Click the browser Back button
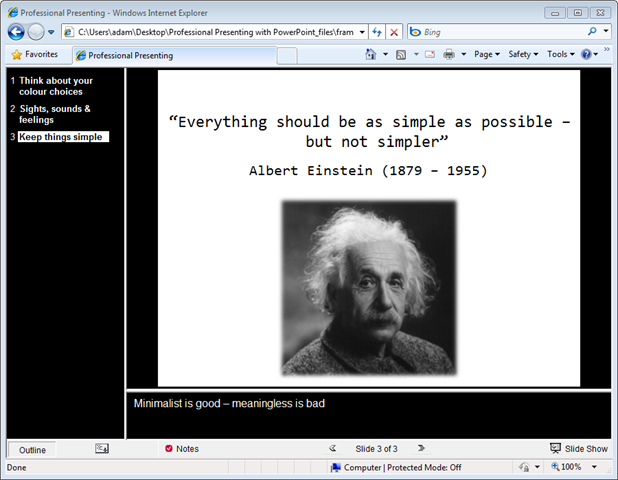This screenshot has height=480, width=618. coord(17,32)
